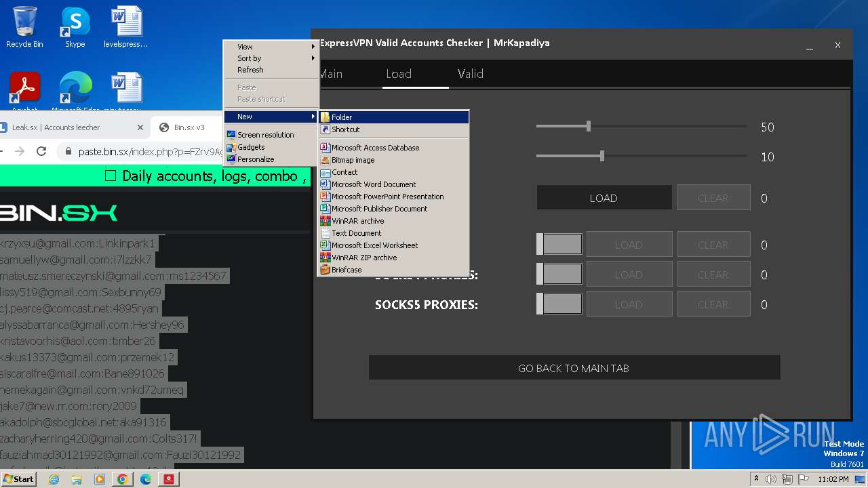Click Refresh in the desktop context menu
The height and width of the screenshot is (488, 868).
coord(271,70)
